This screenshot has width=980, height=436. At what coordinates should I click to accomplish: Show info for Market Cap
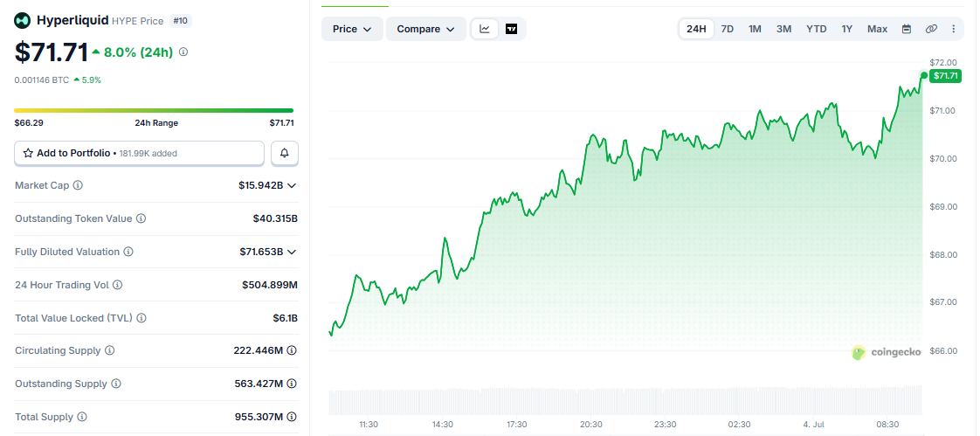click(x=78, y=186)
